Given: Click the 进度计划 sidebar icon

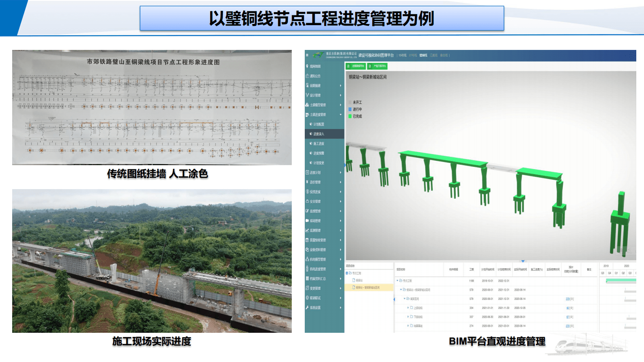Looking at the screenshot, I should [307, 172].
